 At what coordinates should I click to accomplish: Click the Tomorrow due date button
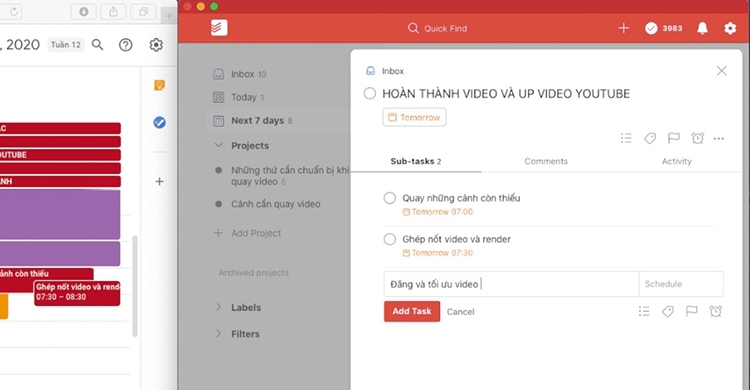pyautogui.click(x=414, y=117)
